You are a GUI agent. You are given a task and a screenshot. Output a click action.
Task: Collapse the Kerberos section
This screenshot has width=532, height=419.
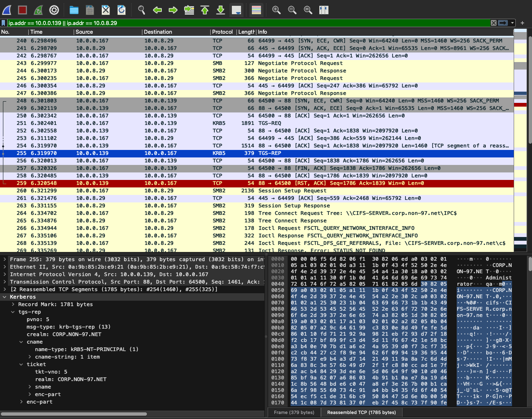5,297
